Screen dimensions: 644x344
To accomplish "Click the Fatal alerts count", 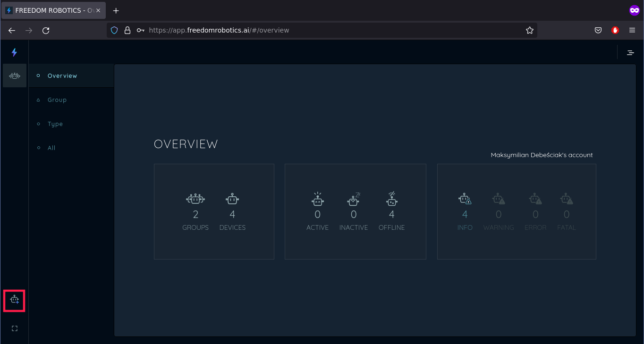I will (567, 215).
